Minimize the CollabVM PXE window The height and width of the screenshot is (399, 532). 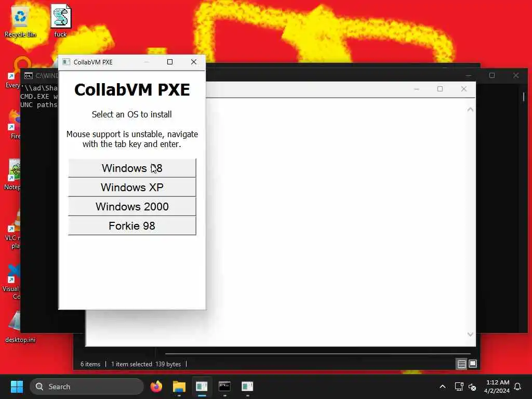[147, 62]
